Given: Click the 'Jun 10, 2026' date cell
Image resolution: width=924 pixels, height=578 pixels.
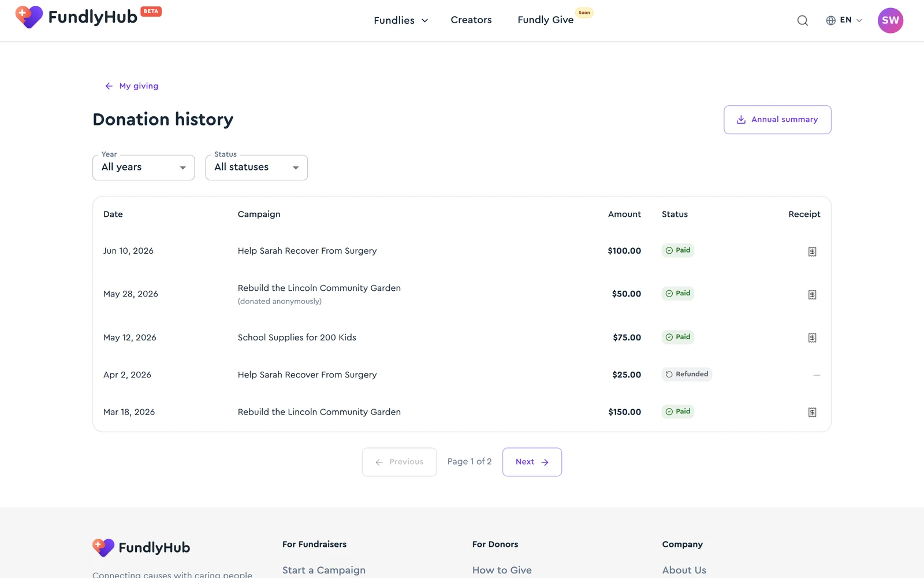Looking at the screenshot, I should pos(128,251).
